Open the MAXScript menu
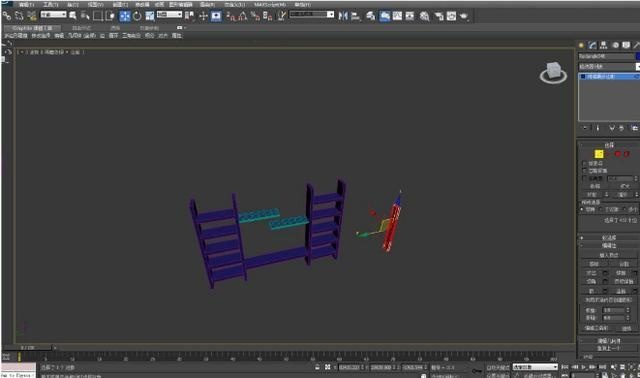Image resolution: width=640 pixels, height=378 pixels. [269, 4]
